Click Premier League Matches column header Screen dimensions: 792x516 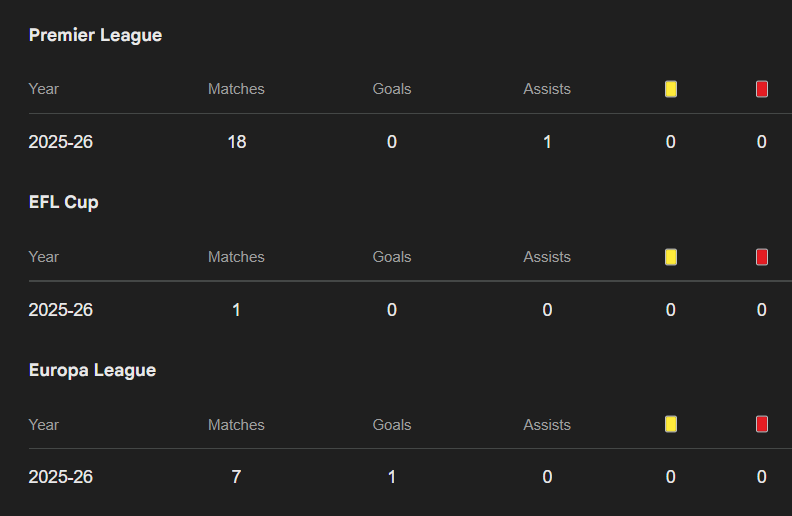236,89
